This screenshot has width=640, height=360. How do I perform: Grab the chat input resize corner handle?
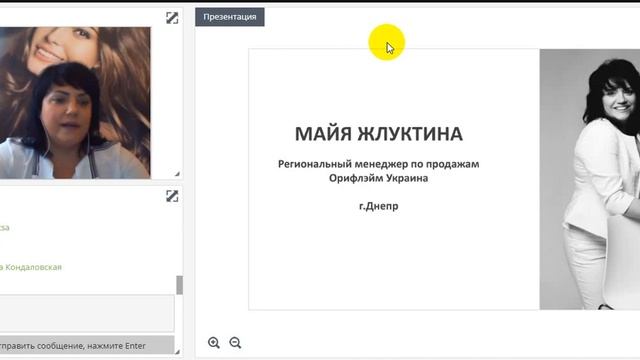point(177,351)
